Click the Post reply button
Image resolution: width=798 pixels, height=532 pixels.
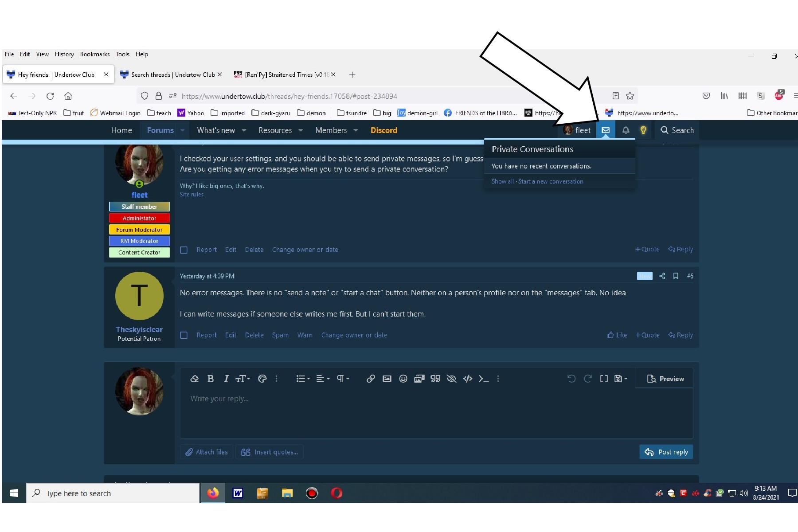666,452
